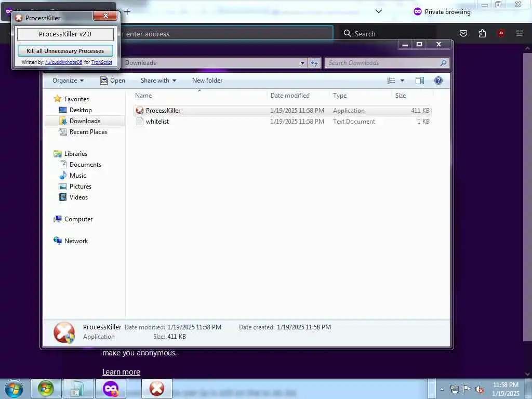
Task: Click the Music note icon
Action: click(63, 175)
